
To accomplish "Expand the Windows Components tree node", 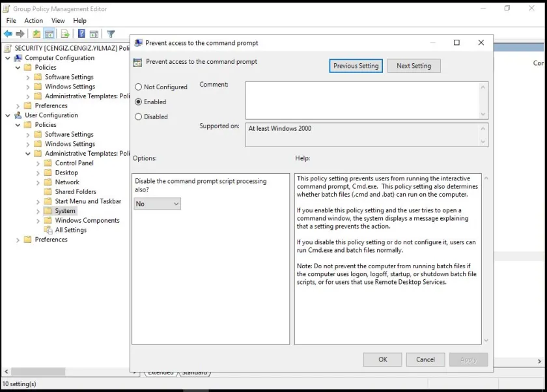I will pos(38,221).
